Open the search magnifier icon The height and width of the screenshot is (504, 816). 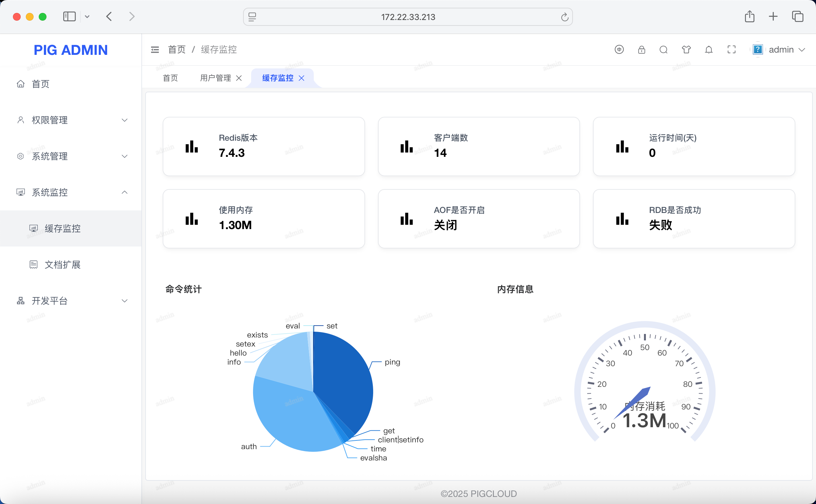click(x=663, y=50)
